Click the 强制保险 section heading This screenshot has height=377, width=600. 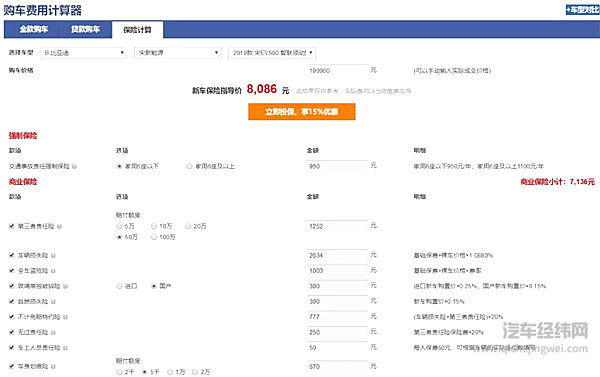click(x=23, y=135)
